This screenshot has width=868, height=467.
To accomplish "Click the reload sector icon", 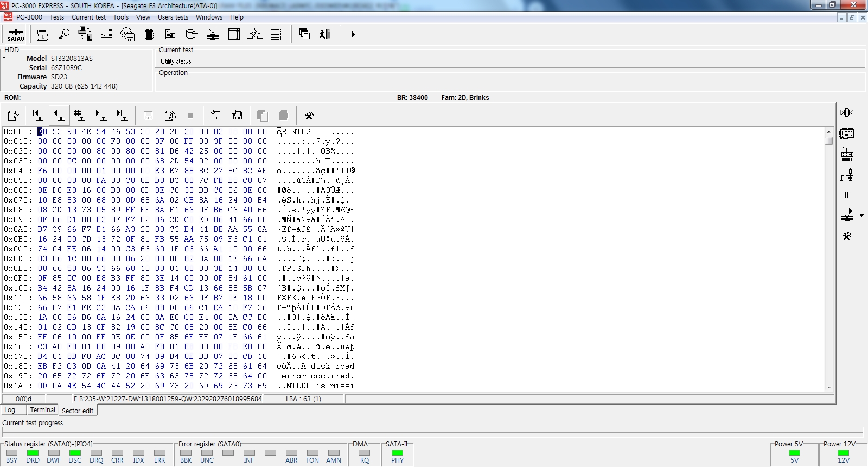I will (170, 115).
